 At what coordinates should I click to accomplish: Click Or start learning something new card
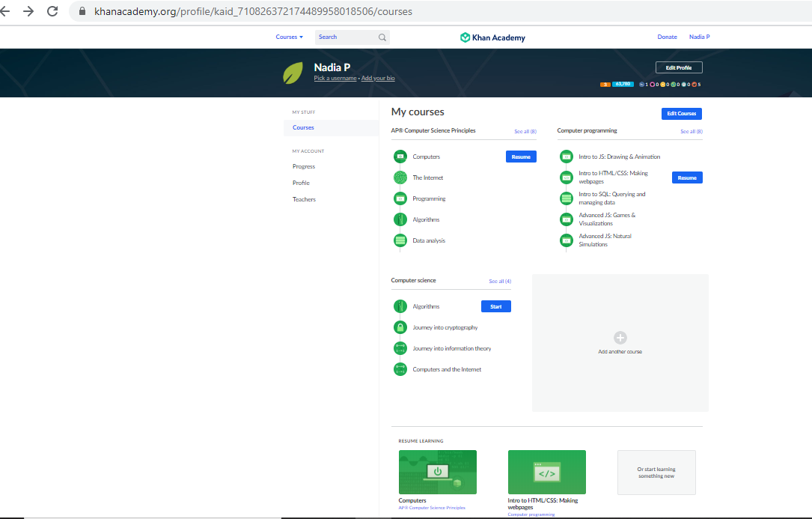(x=656, y=473)
